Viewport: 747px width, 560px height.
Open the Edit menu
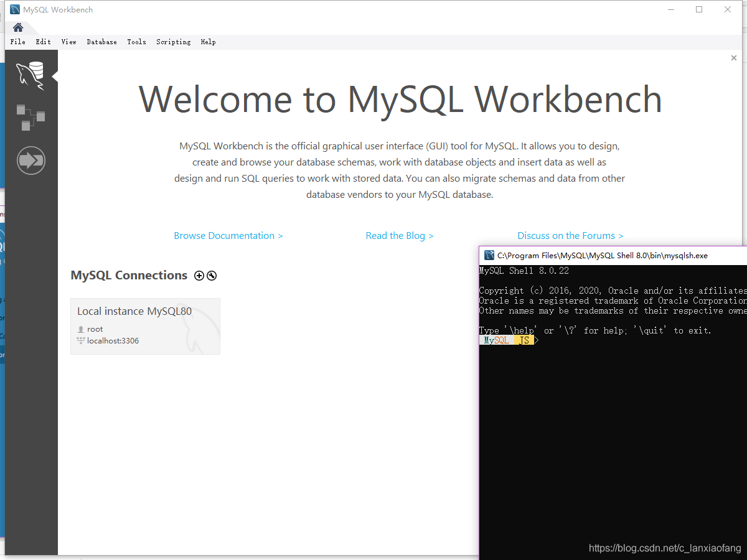(43, 42)
